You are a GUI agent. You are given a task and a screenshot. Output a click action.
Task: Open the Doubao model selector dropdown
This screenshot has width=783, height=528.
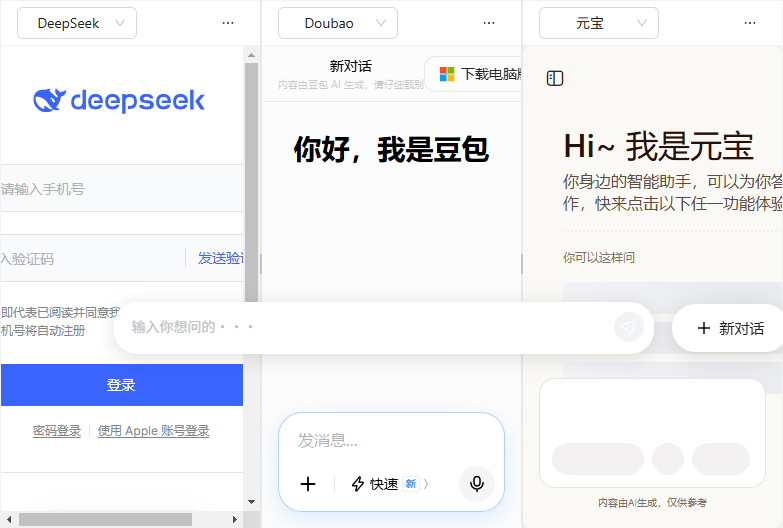point(338,23)
